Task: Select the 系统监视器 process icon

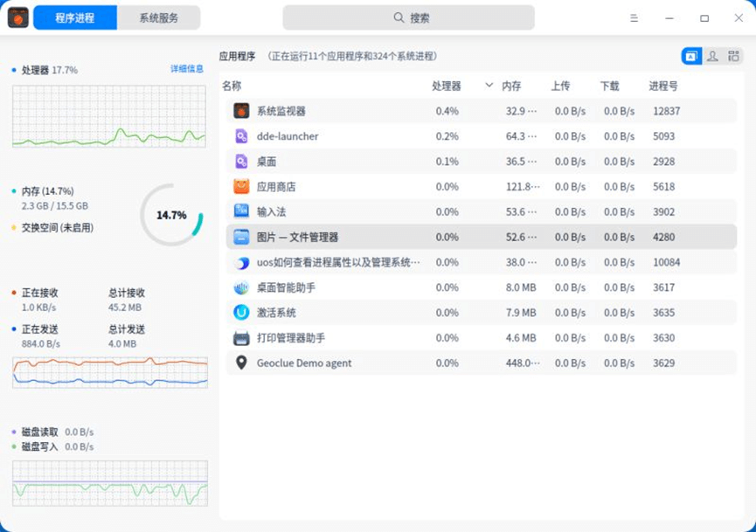Action: (241, 111)
